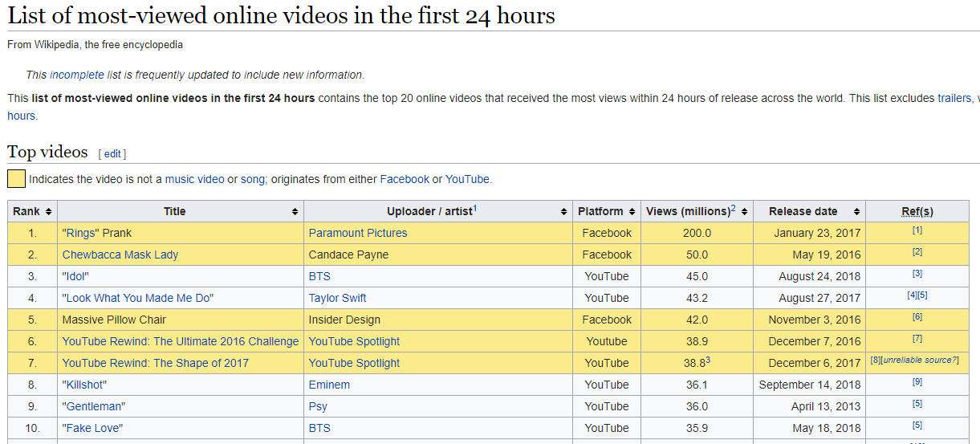Viewport: 980px width, 444px height.
Task: Open the "Rings" Prank link
Action: (x=96, y=233)
